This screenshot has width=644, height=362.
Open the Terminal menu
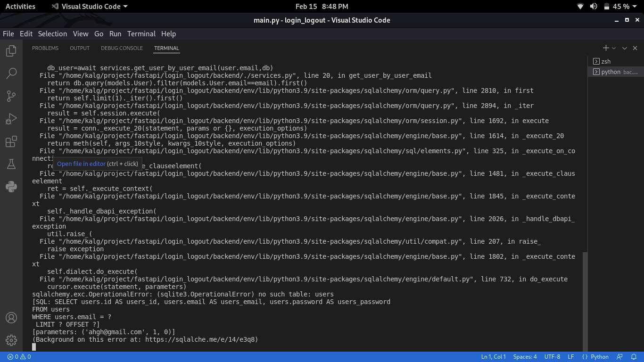click(141, 33)
